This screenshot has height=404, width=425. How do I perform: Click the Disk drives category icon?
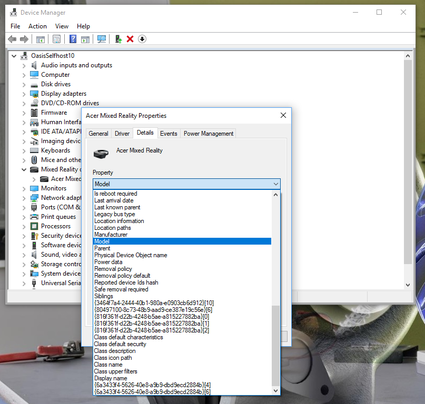click(x=34, y=84)
